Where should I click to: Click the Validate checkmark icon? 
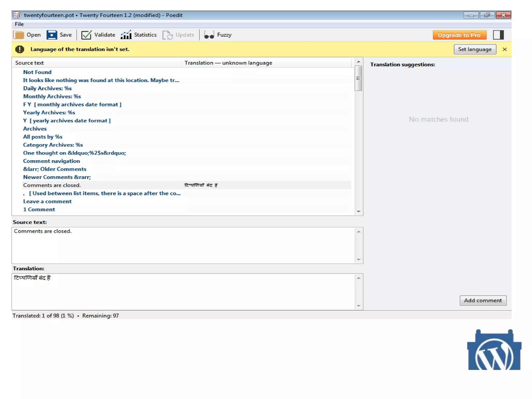click(86, 35)
